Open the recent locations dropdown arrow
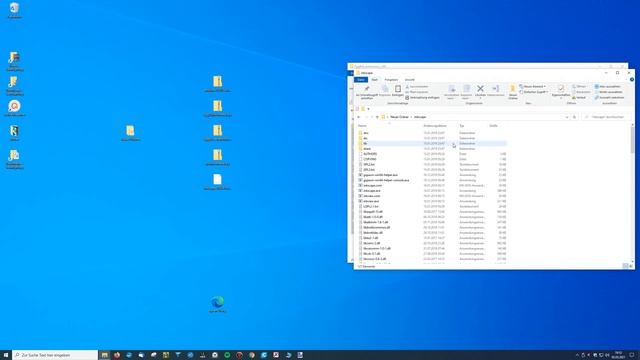The width and height of the screenshot is (640, 360). 371,117
